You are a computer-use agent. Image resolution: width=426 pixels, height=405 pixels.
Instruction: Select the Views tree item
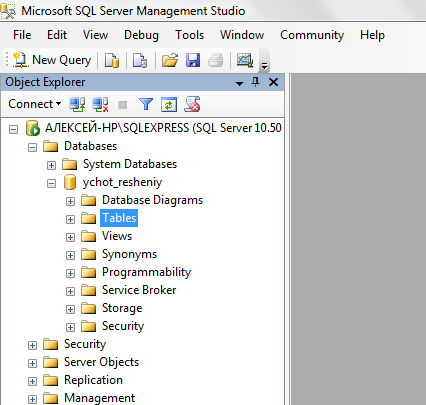pyautogui.click(x=117, y=236)
